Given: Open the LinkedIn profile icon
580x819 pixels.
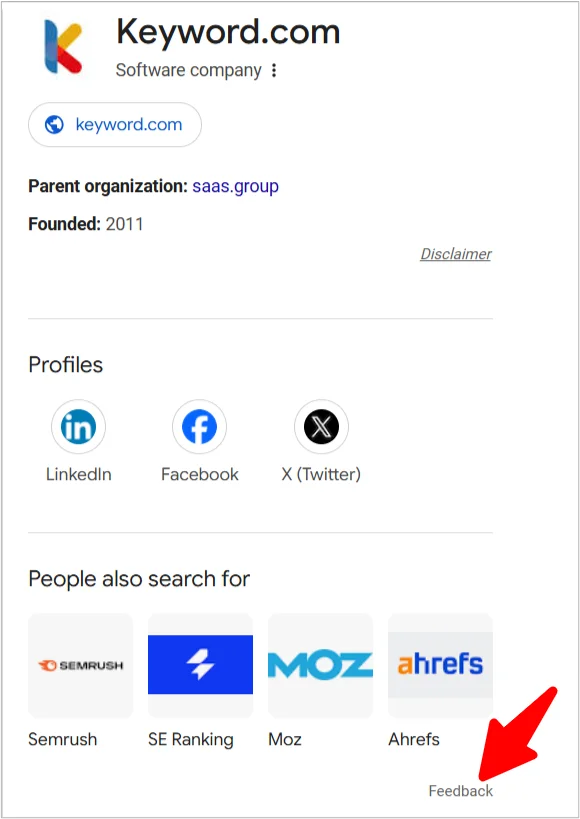Looking at the screenshot, I should [x=78, y=426].
